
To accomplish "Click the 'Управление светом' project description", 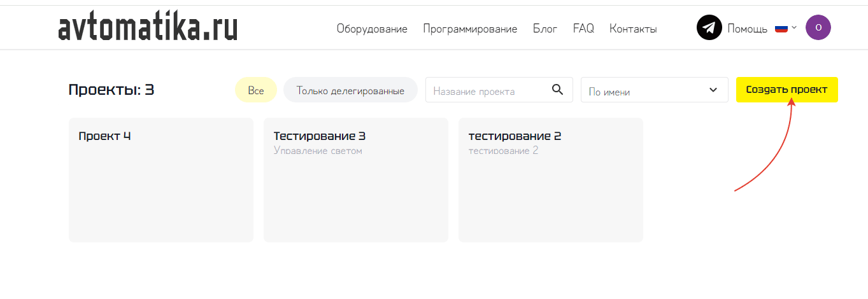I will point(318,151).
